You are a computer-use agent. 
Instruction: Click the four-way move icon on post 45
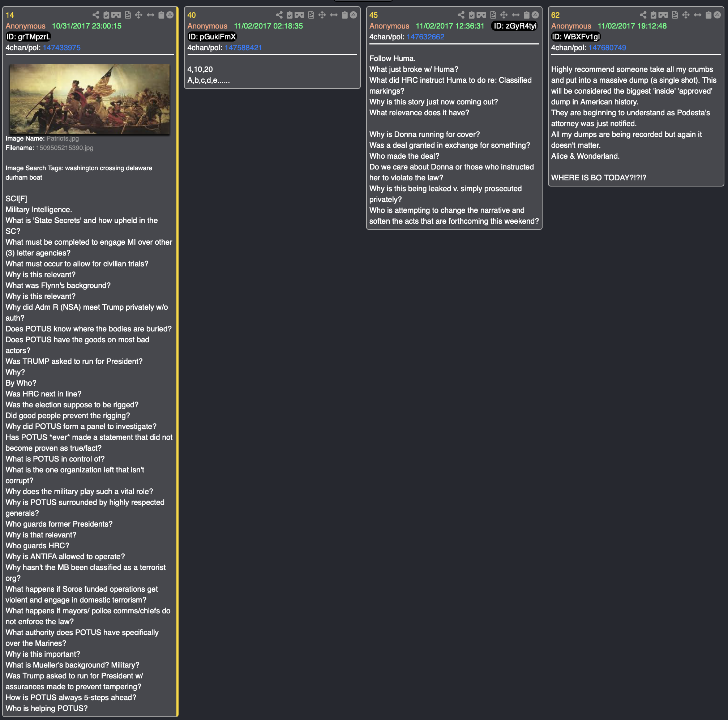pyautogui.click(x=504, y=15)
